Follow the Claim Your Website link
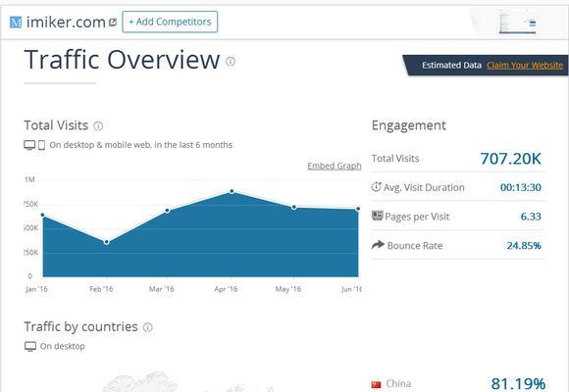This screenshot has height=392, width=569. (525, 66)
